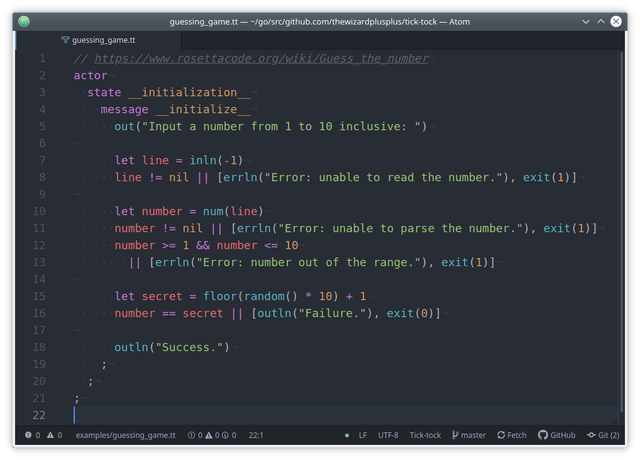Click line number 12 in the gutter
Image resolution: width=640 pixels, height=460 pixels.
point(39,245)
